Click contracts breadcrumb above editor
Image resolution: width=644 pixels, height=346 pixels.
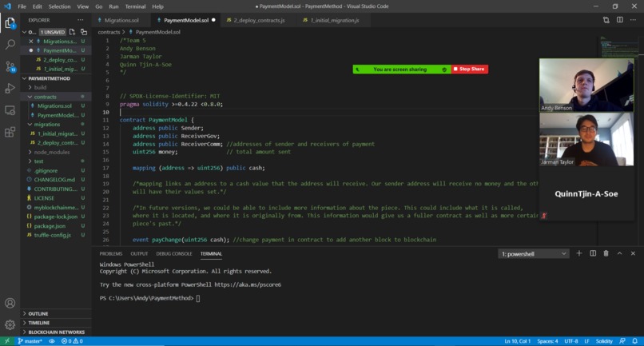click(x=109, y=32)
